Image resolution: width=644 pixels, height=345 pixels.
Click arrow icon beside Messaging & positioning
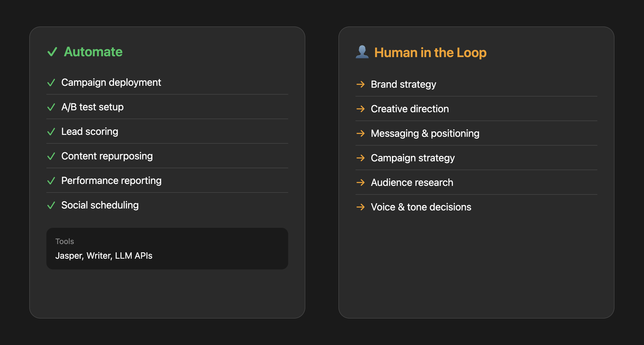coord(361,133)
